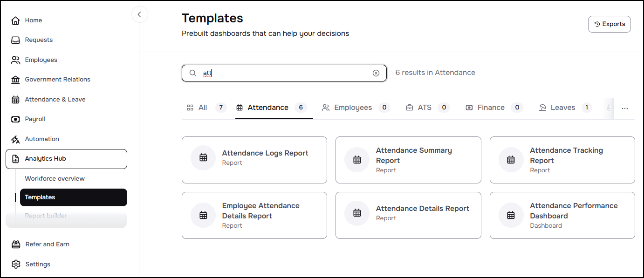Expand the Analytics Hub menu
The width and height of the screenshot is (644, 278).
[x=66, y=159]
